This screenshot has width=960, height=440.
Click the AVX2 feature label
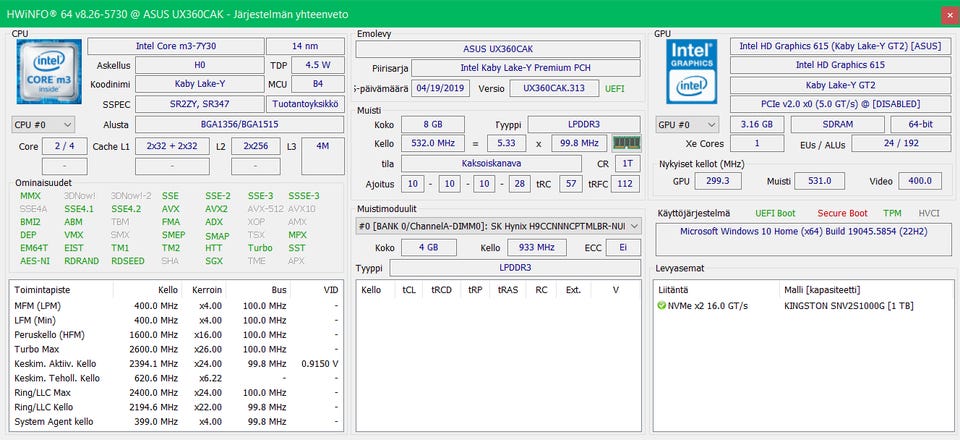[x=216, y=209]
